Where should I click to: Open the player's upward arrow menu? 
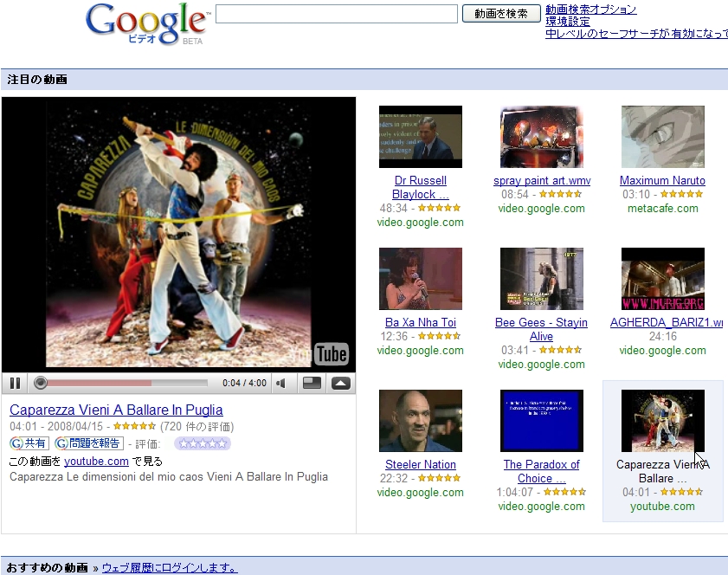tap(341, 383)
